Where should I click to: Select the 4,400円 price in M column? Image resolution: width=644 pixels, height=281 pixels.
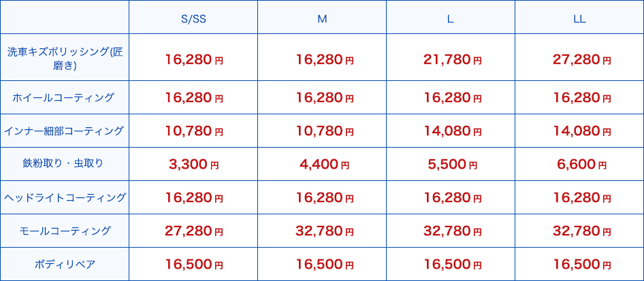[x=324, y=165]
